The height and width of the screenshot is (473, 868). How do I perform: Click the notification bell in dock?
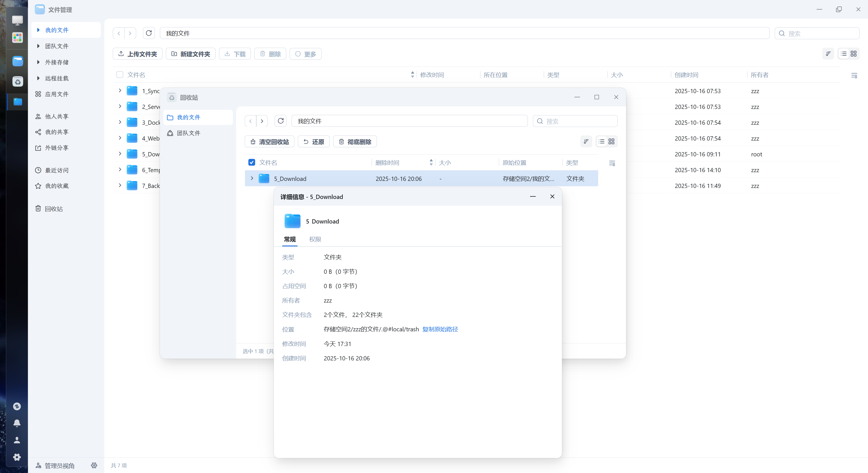click(17, 423)
